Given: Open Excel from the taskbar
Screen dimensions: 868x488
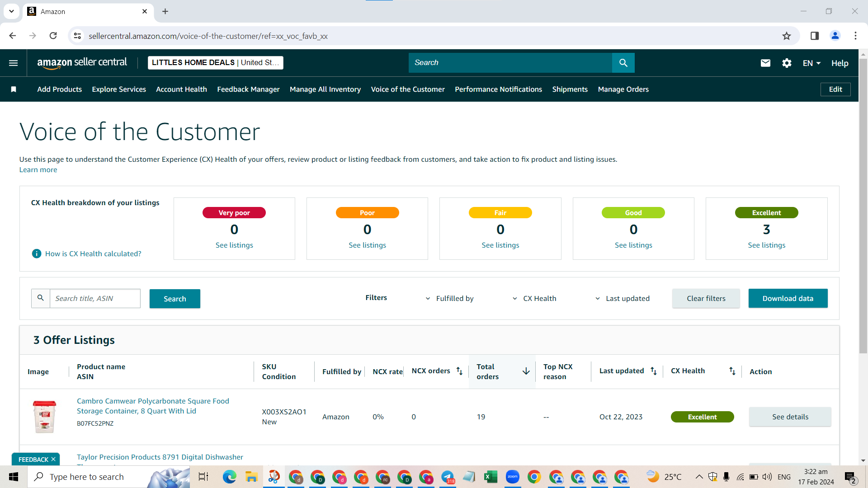Looking at the screenshot, I should 491,477.
